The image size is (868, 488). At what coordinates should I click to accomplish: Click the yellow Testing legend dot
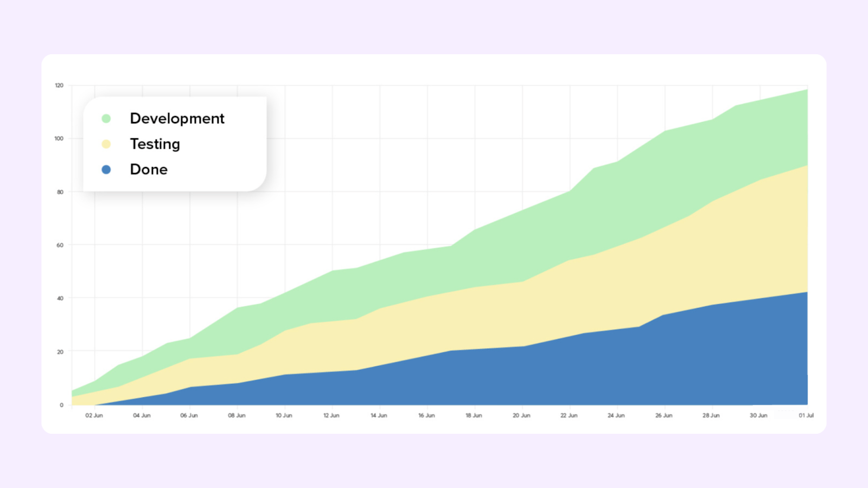(x=106, y=144)
